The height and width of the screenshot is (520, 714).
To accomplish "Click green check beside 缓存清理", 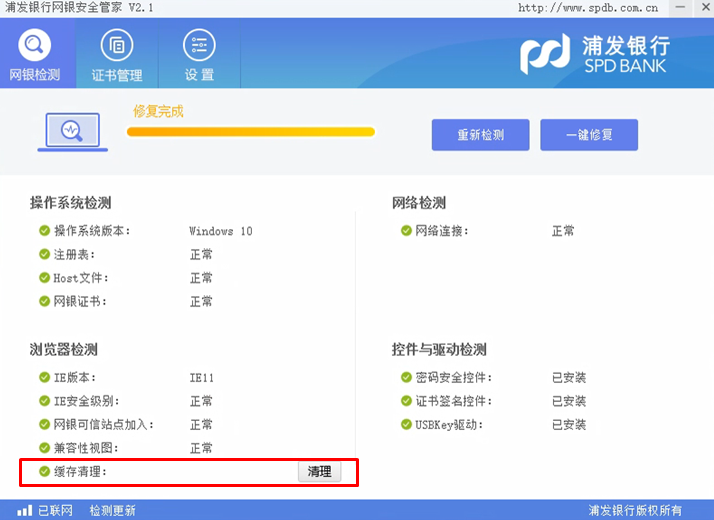I will coord(44,472).
